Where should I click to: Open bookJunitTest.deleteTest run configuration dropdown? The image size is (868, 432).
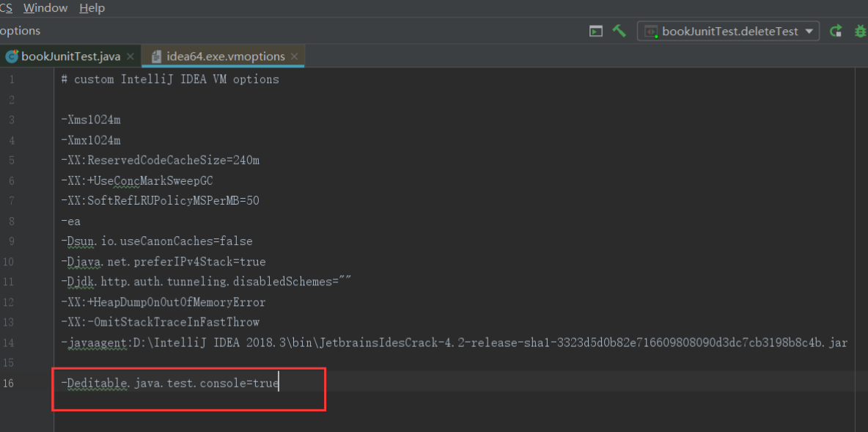(x=728, y=31)
